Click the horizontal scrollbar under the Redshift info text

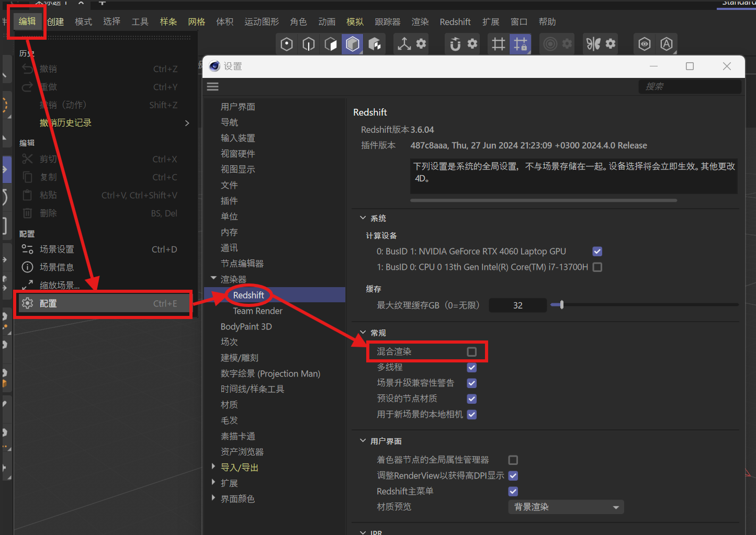[544, 200]
